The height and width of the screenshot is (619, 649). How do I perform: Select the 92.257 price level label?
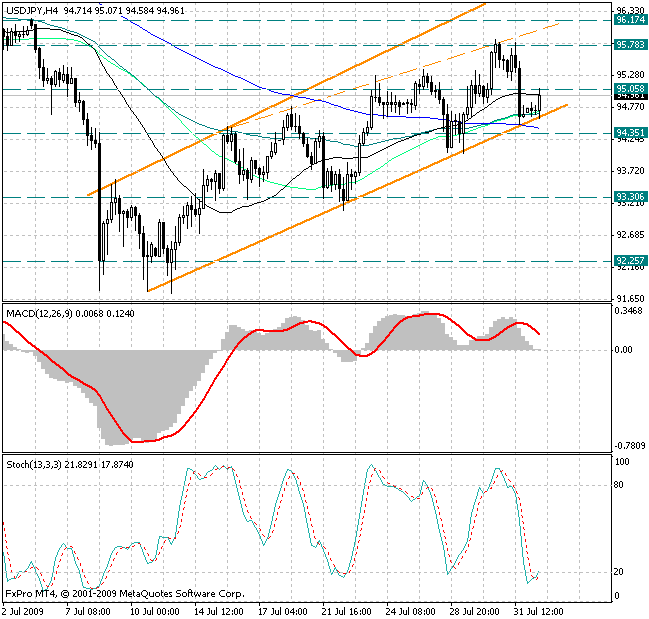pos(630,261)
